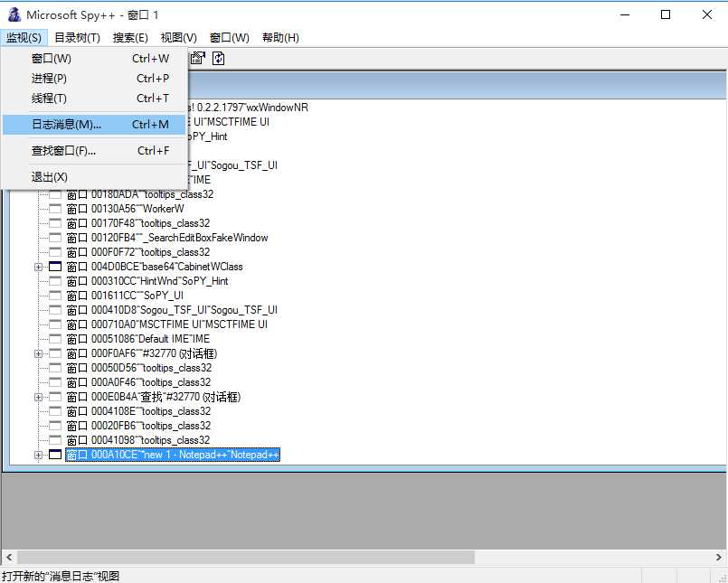Click window icon of 001611CC SoPY_UI row
This screenshot has width=728, height=583.
point(55,296)
